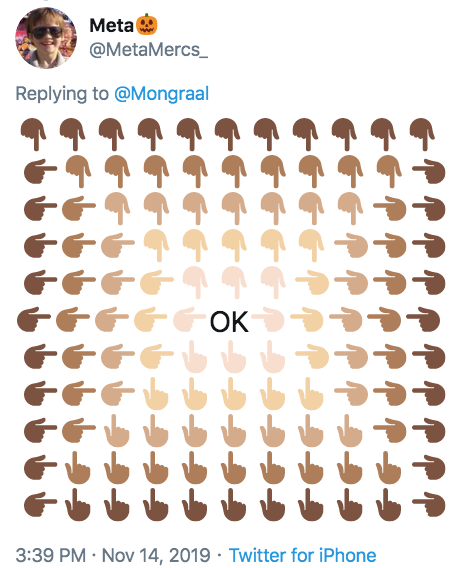
Task: Open the @Mongraal mention link
Action: coord(162,94)
